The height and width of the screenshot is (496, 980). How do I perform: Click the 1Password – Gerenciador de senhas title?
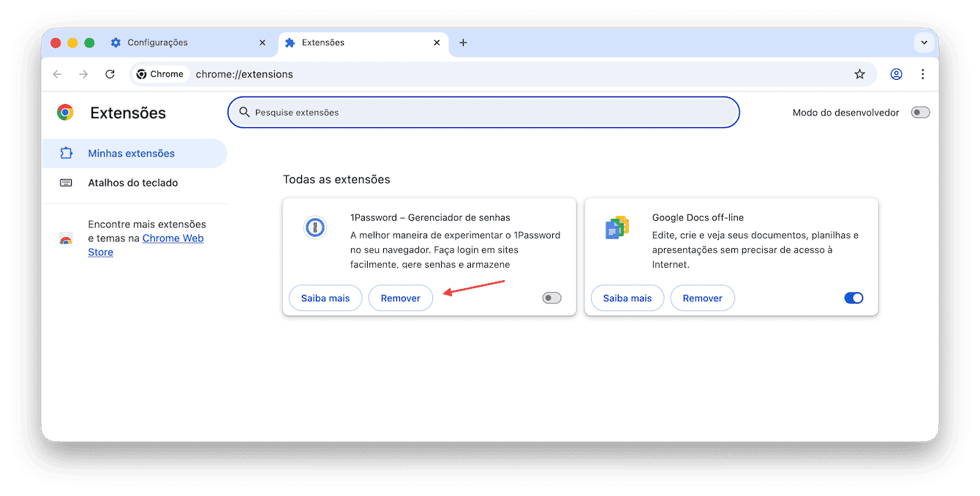pyautogui.click(x=430, y=217)
